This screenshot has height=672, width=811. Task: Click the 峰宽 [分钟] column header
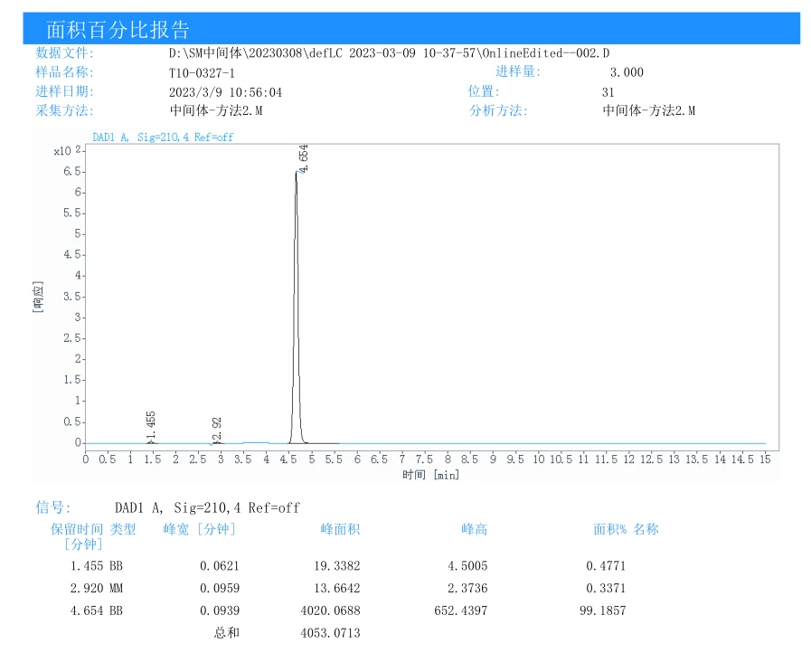tap(200, 529)
